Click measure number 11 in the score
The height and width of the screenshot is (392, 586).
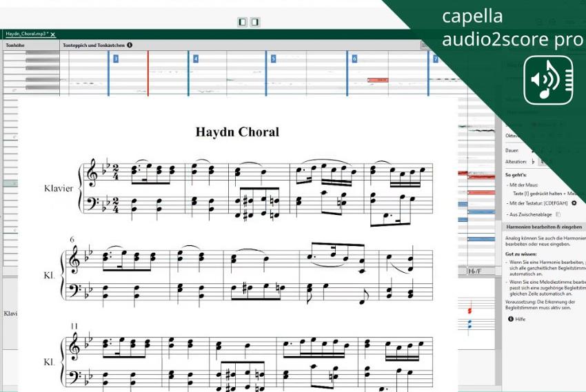pos(74,326)
